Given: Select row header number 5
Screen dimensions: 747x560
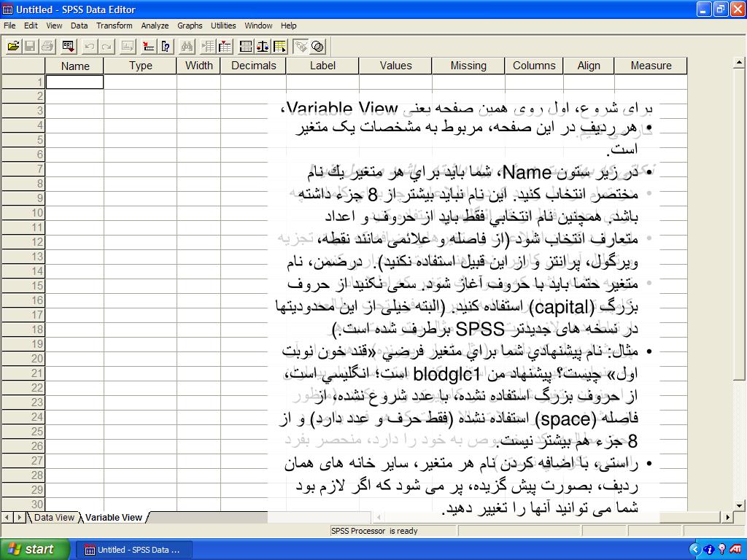Looking at the screenshot, I should click(x=23, y=140).
